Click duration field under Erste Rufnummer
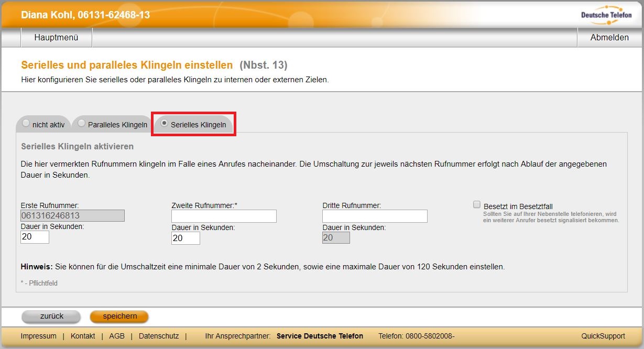This screenshot has width=644, height=349. 35,237
